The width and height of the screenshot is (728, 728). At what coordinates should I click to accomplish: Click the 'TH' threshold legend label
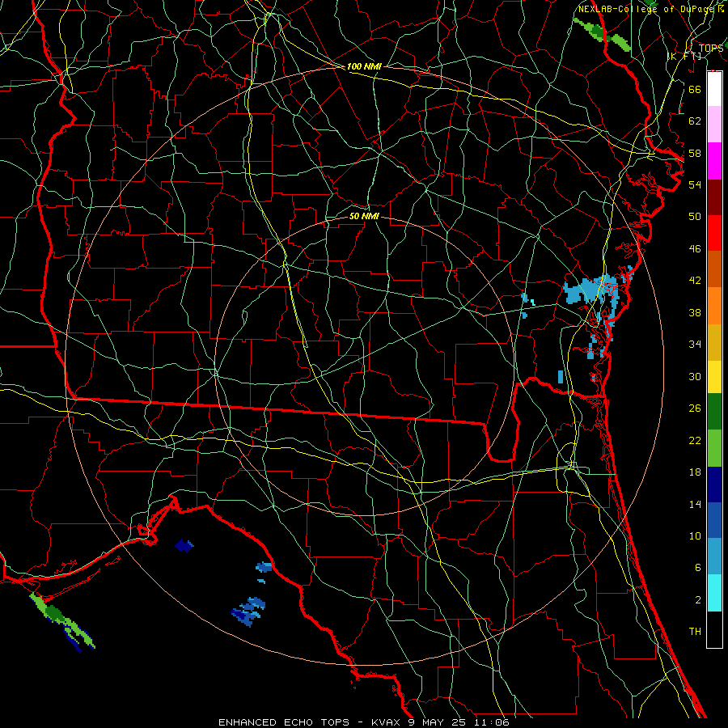point(695,632)
